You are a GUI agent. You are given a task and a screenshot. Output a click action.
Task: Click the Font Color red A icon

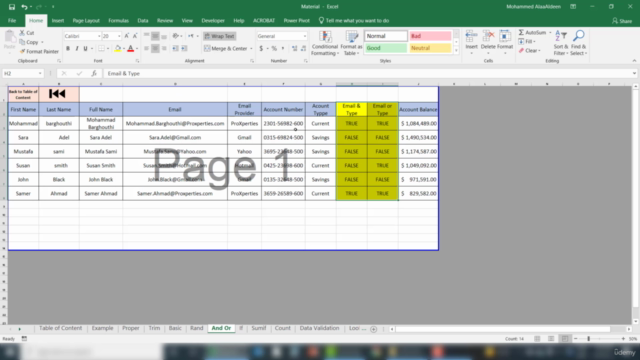(x=131, y=49)
